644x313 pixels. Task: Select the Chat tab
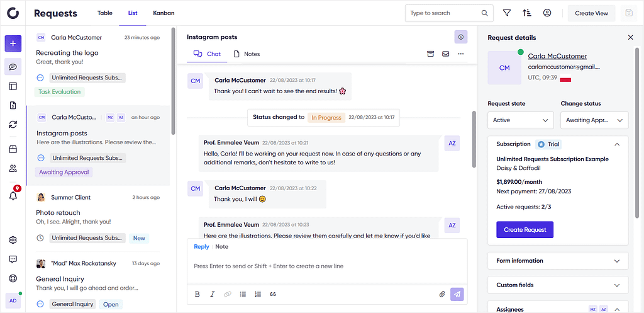tap(207, 54)
